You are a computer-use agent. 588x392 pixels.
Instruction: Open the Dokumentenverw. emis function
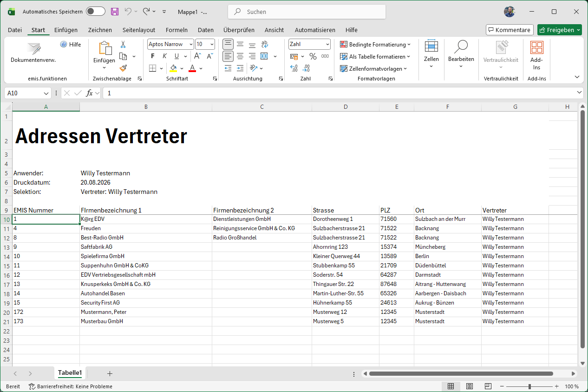coord(33,52)
